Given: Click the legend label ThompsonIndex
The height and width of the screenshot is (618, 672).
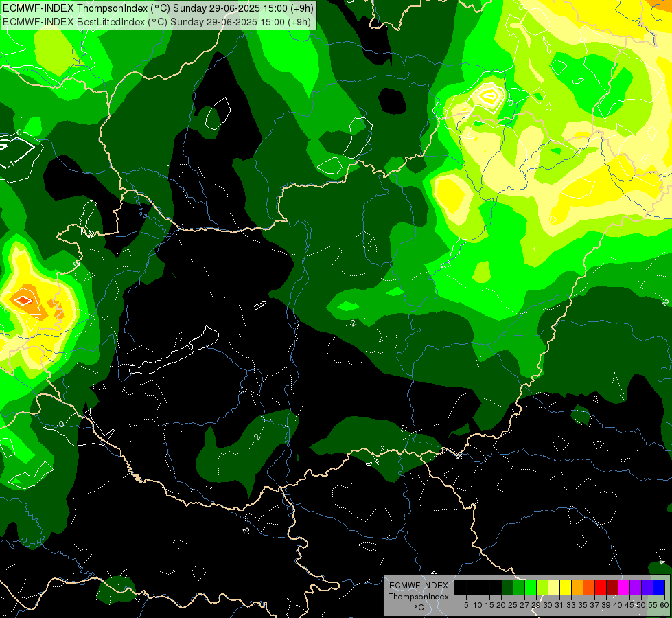Looking at the screenshot, I should coord(419,597).
